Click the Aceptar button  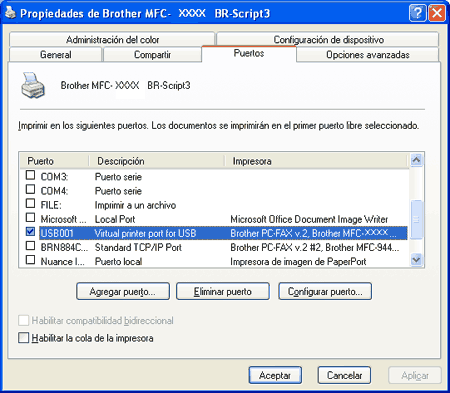(275, 375)
